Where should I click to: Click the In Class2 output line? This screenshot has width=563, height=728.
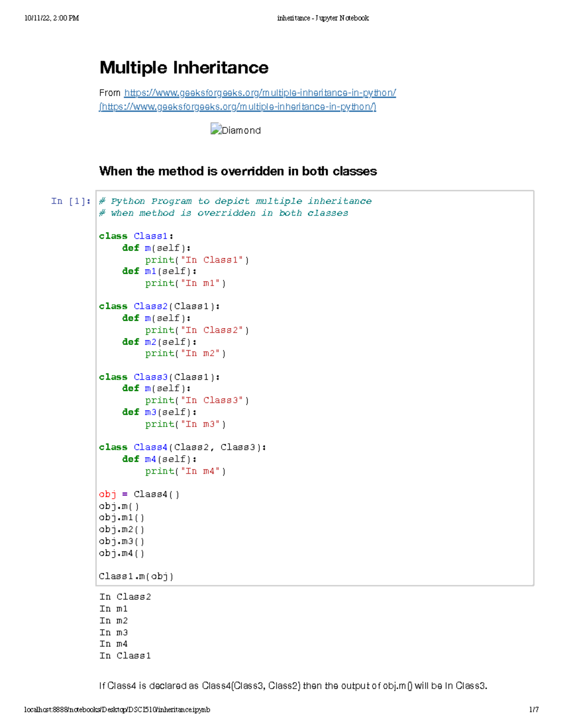click(x=125, y=596)
